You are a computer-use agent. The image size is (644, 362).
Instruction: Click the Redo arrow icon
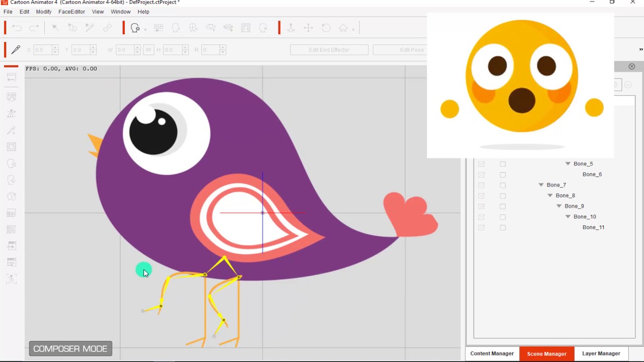(34, 28)
